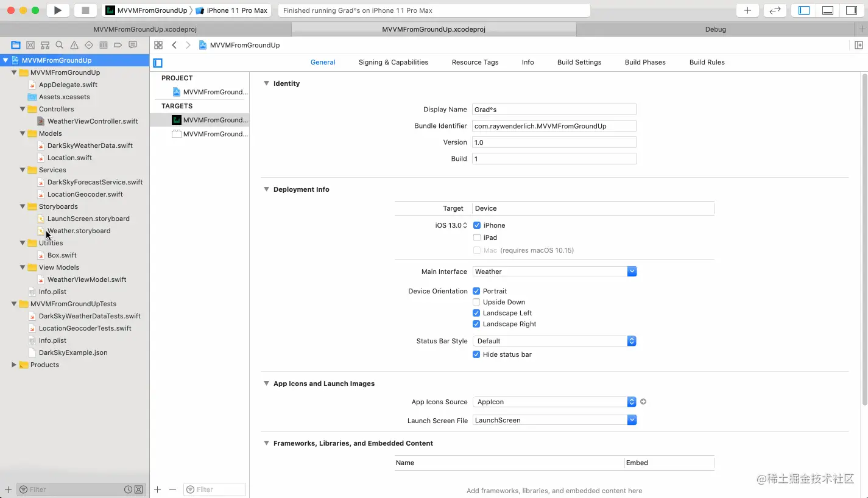Select the Project navigator folder icon
Image resolution: width=868 pixels, height=498 pixels.
(16, 45)
